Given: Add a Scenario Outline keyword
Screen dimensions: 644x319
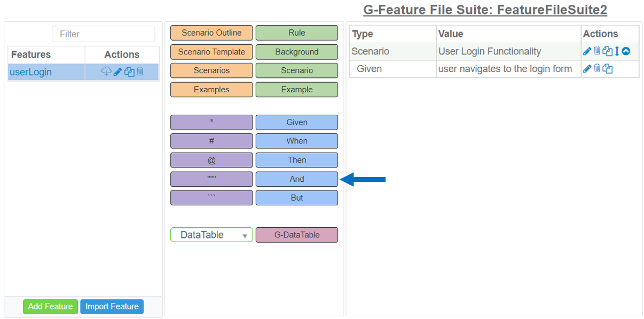Looking at the screenshot, I should 211,33.
